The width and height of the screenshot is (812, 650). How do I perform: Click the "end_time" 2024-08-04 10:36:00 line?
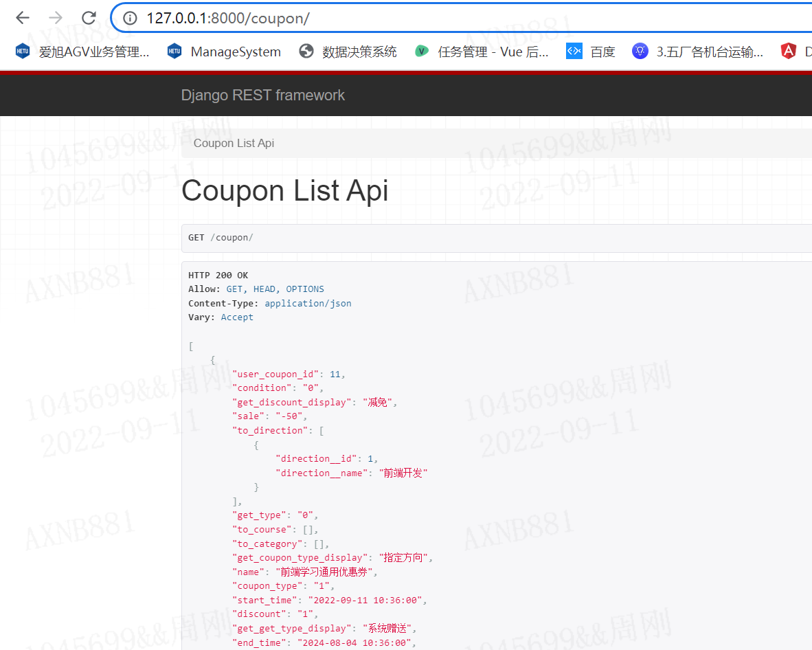[324, 642]
